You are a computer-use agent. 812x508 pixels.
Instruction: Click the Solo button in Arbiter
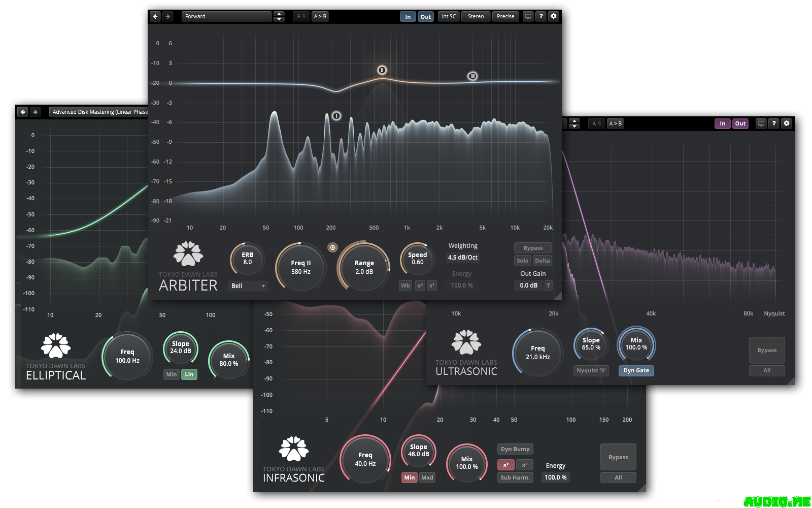[522, 261]
